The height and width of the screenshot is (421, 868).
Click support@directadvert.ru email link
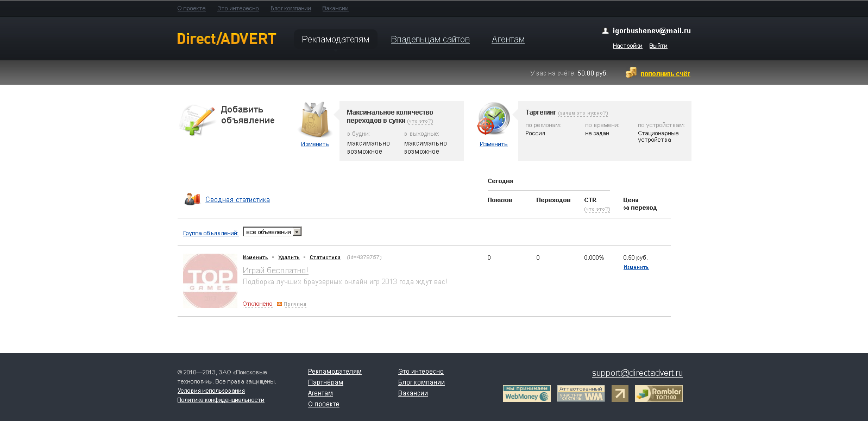coord(637,373)
